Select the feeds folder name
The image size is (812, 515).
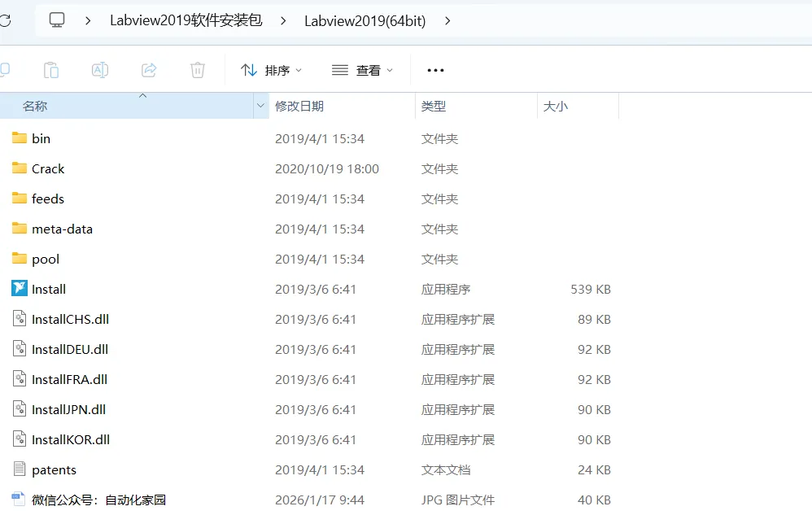(x=48, y=199)
